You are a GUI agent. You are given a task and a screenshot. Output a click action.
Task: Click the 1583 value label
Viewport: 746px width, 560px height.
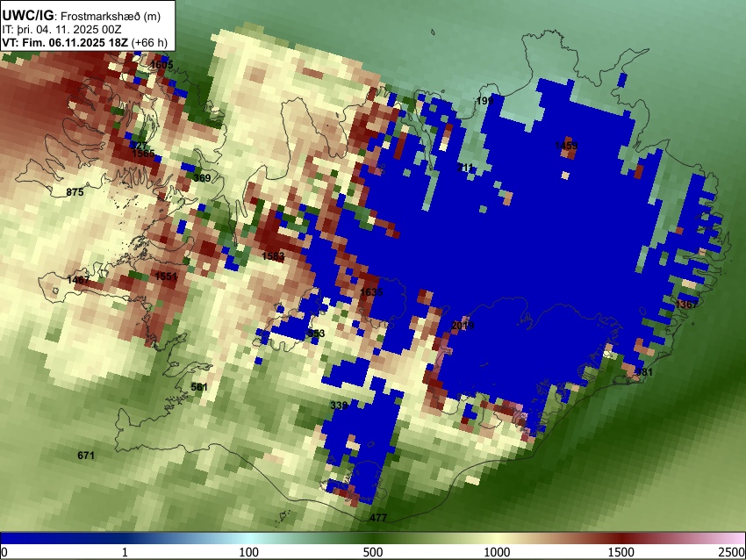pyautogui.click(x=273, y=256)
